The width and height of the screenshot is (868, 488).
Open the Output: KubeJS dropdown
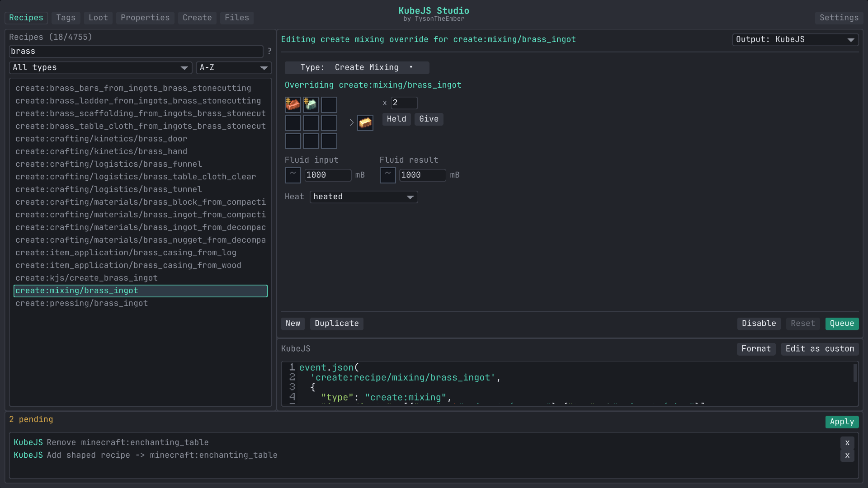(795, 40)
